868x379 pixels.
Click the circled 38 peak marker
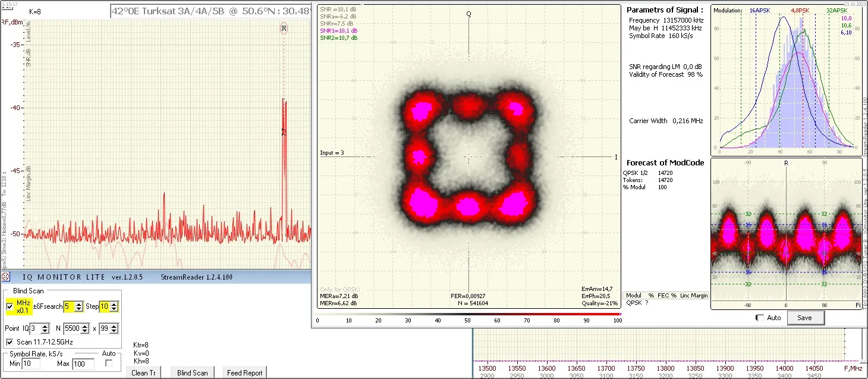pos(284,28)
